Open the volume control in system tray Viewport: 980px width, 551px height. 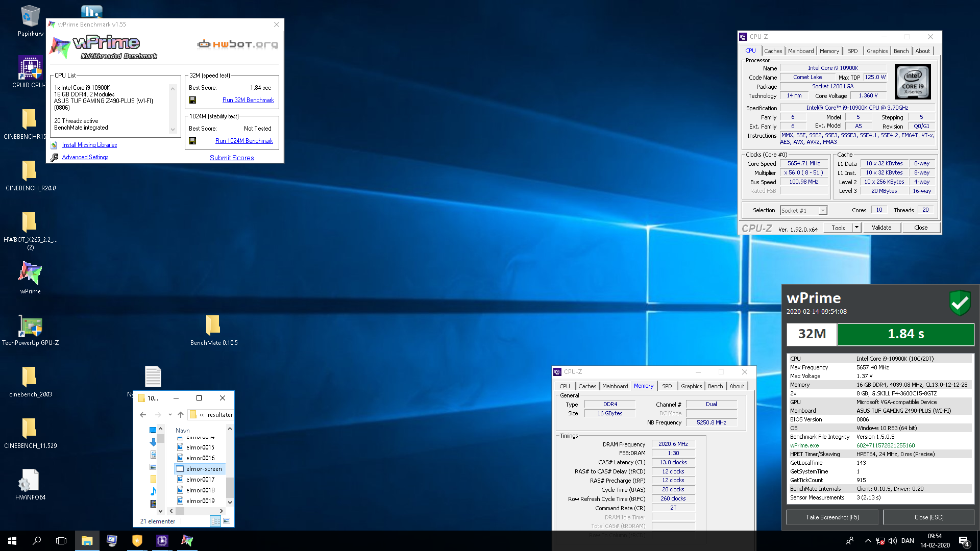(x=892, y=541)
